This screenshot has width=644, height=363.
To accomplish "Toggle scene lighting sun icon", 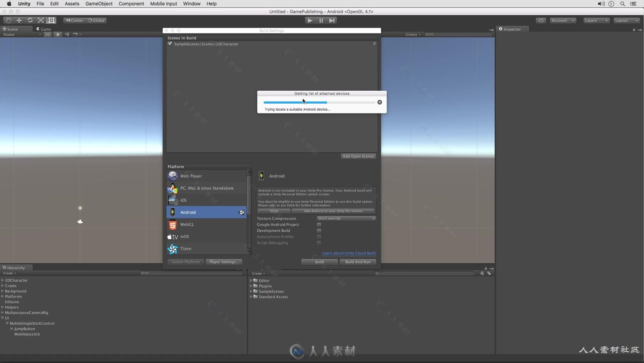I will click(58, 35).
